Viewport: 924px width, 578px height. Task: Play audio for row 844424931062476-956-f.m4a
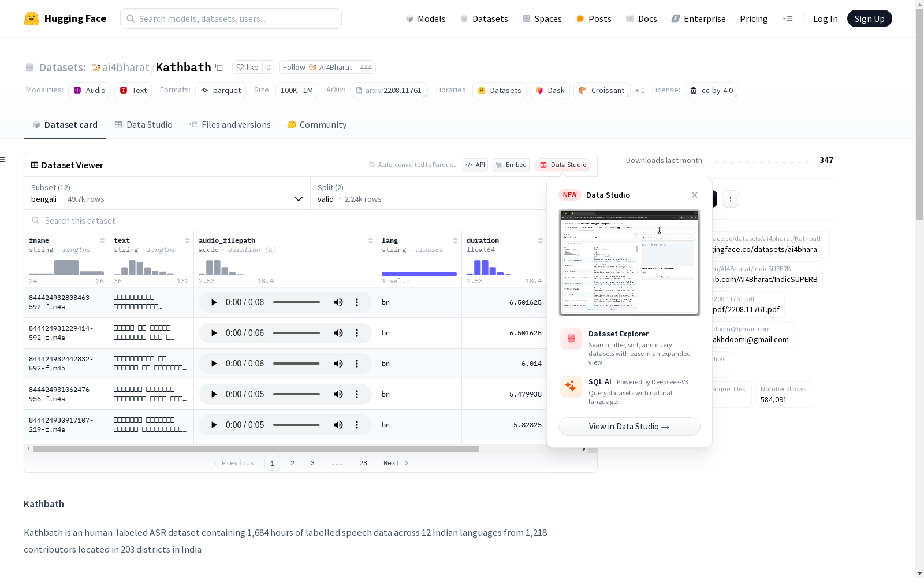pyautogui.click(x=214, y=394)
